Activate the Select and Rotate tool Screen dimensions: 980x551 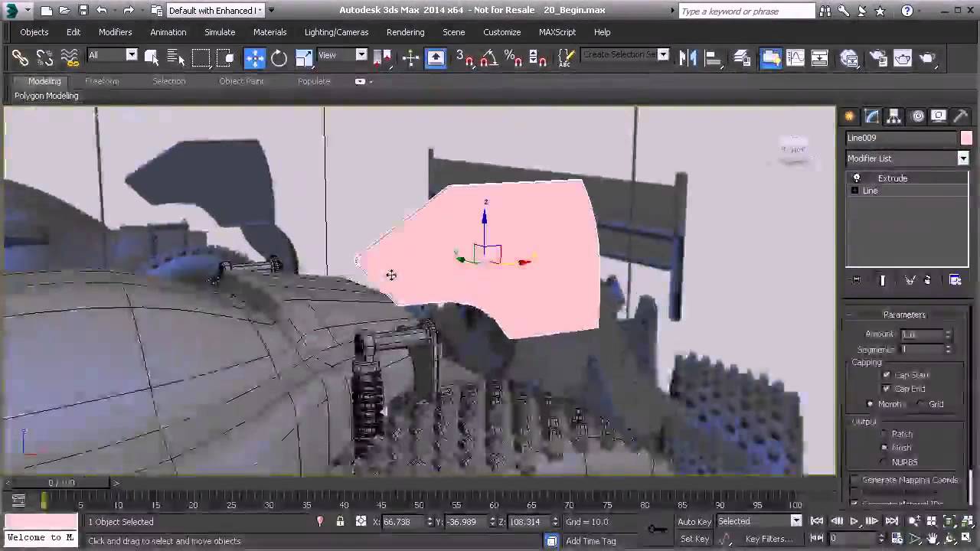[279, 57]
